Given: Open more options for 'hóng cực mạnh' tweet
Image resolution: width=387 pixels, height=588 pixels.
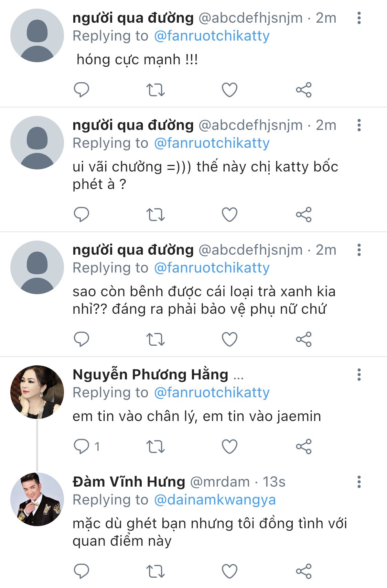Looking at the screenshot, I should click(x=359, y=18).
